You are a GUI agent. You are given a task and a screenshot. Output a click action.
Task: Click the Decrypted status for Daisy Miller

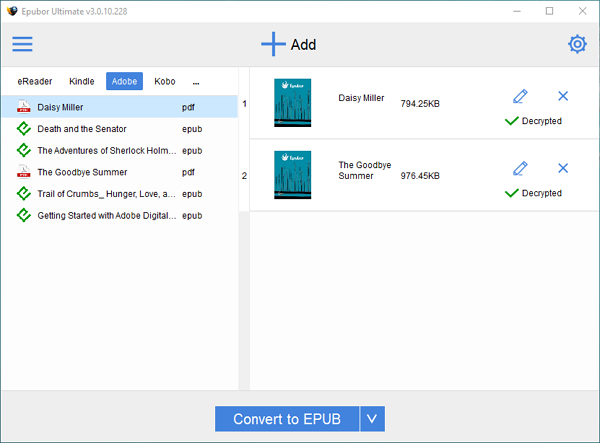pyautogui.click(x=542, y=121)
